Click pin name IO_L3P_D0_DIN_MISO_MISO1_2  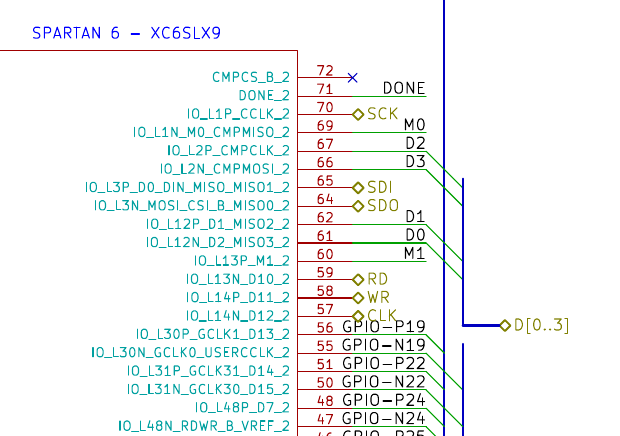187,187
